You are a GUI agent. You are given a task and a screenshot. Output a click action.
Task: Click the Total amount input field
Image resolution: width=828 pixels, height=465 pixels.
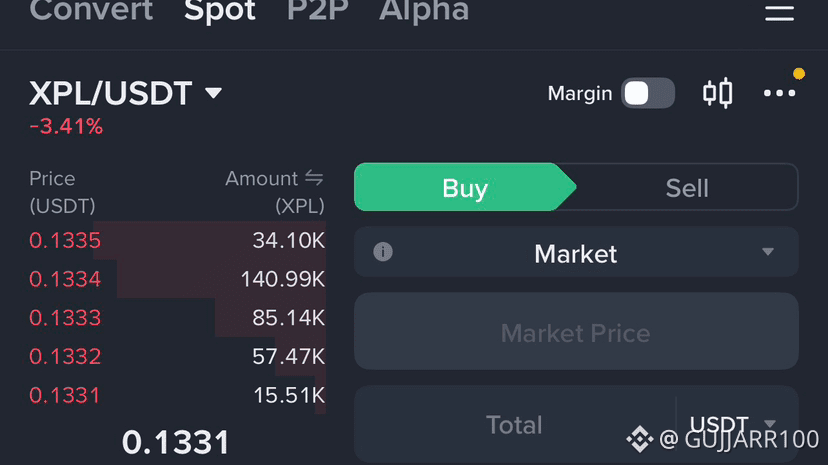(514, 425)
